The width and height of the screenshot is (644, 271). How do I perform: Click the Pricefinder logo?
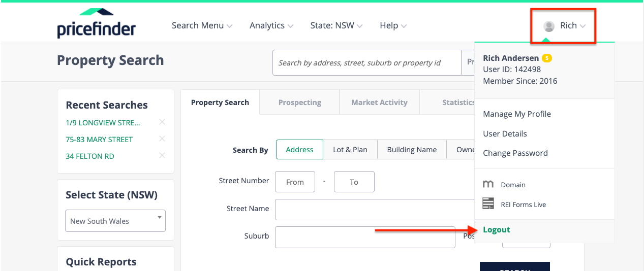[96, 24]
